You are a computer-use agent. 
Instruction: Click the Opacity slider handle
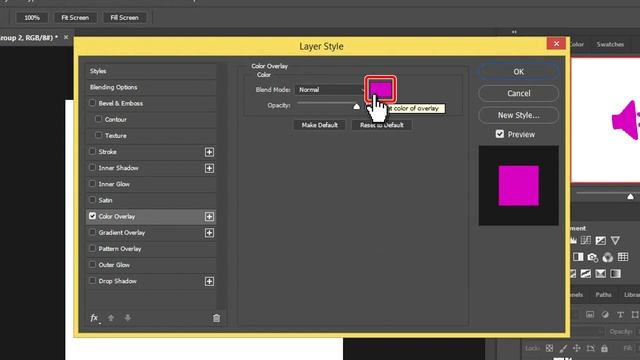tap(356, 107)
